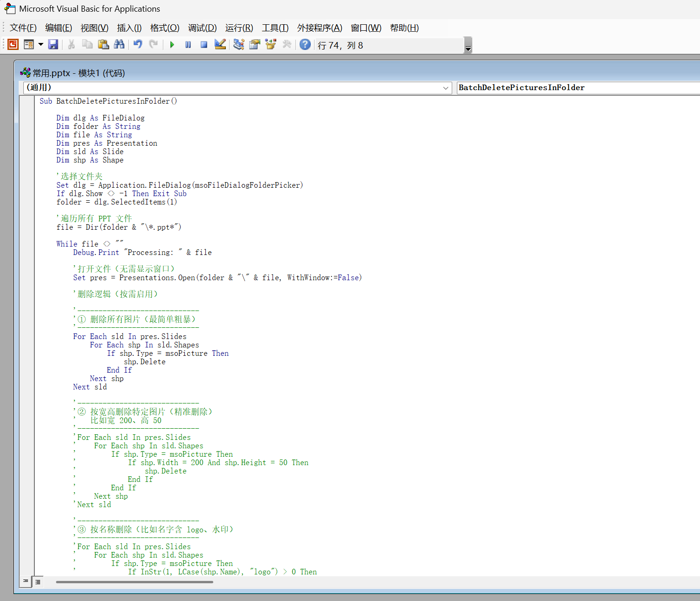The height and width of the screenshot is (601, 700).
Task: Click the Save icon in toolbar
Action: click(53, 44)
